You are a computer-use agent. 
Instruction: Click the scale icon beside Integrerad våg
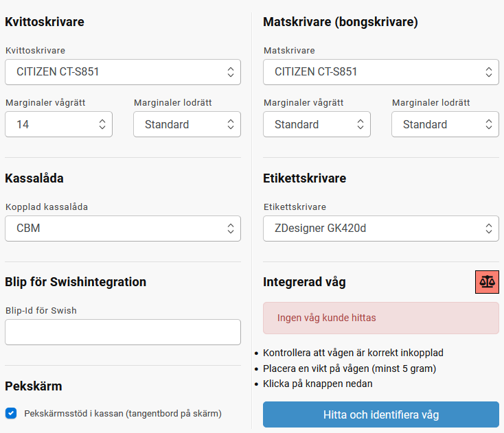(487, 281)
